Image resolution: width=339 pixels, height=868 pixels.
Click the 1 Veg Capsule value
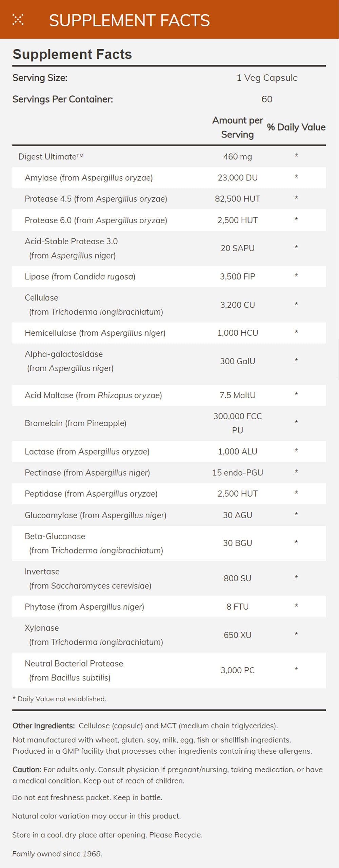267,78
